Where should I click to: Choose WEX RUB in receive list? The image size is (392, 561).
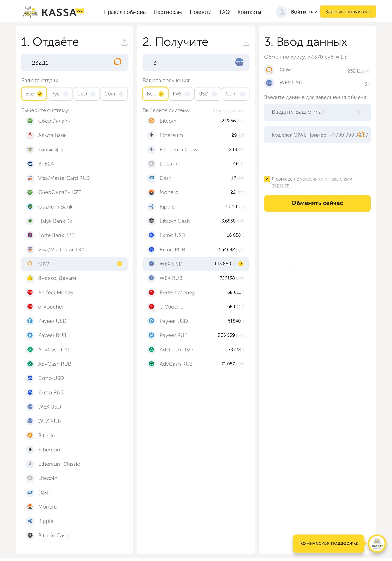pyautogui.click(x=196, y=278)
